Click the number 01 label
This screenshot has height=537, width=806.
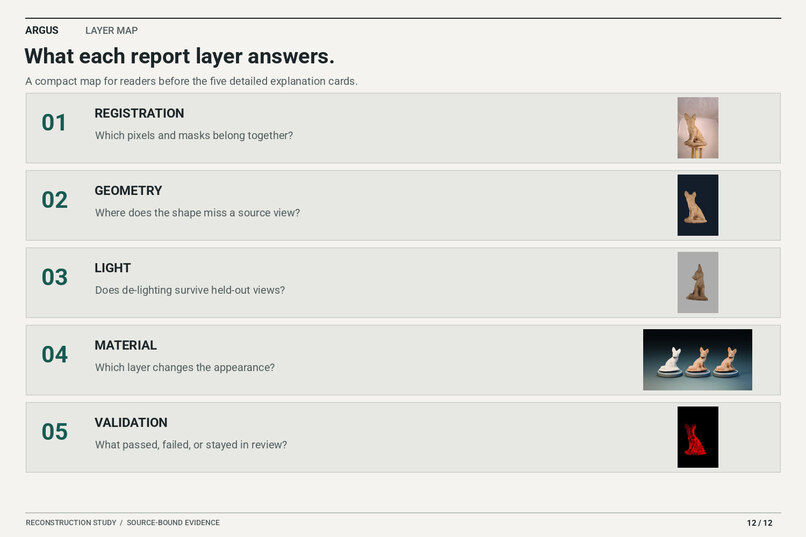pos(54,123)
